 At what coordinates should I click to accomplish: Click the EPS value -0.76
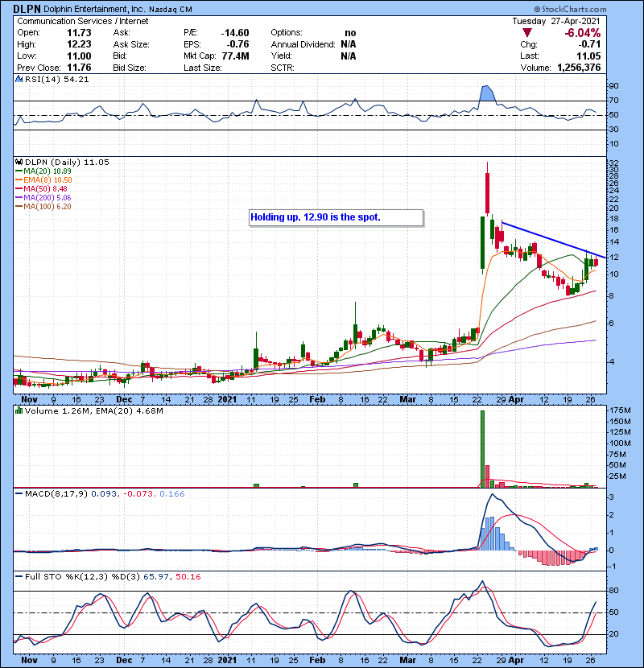click(x=237, y=44)
